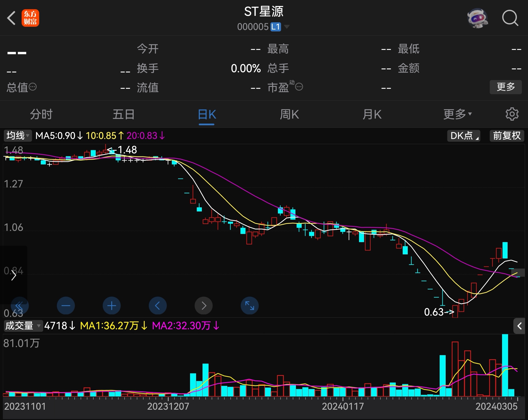Screen dimensions: 528x420
Task: Open the 更多 period dropdown
Action: coord(457,114)
